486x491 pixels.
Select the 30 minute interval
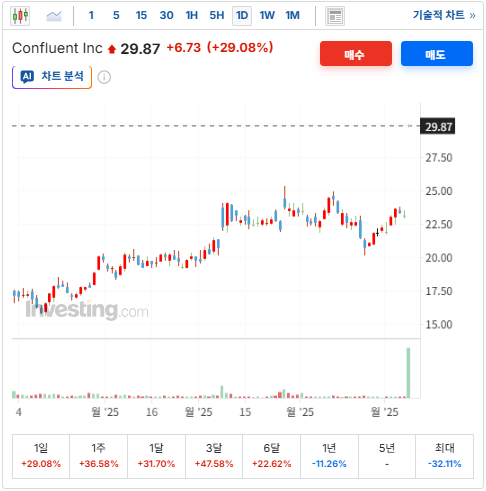[x=166, y=15]
